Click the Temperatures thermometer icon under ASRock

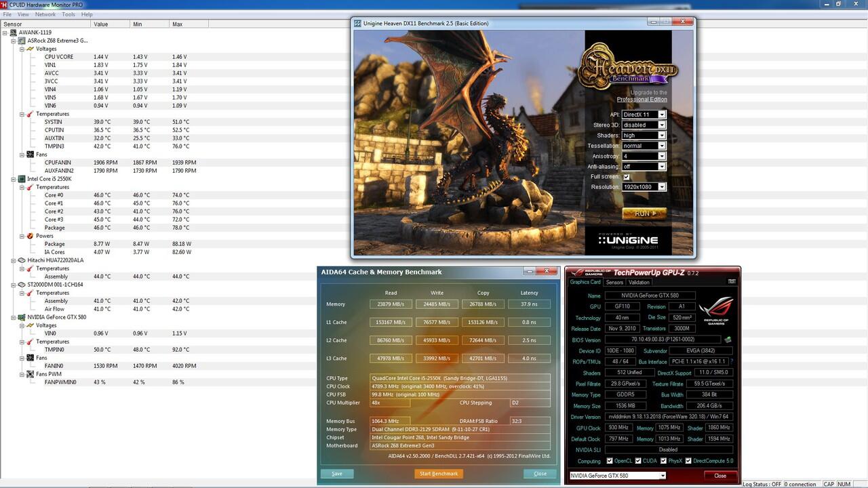coord(30,114)
